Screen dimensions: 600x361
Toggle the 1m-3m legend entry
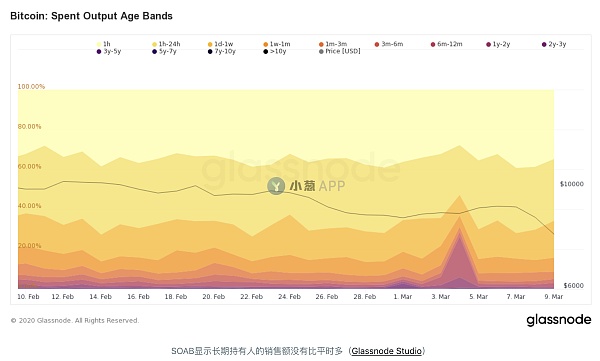point(333,44)
